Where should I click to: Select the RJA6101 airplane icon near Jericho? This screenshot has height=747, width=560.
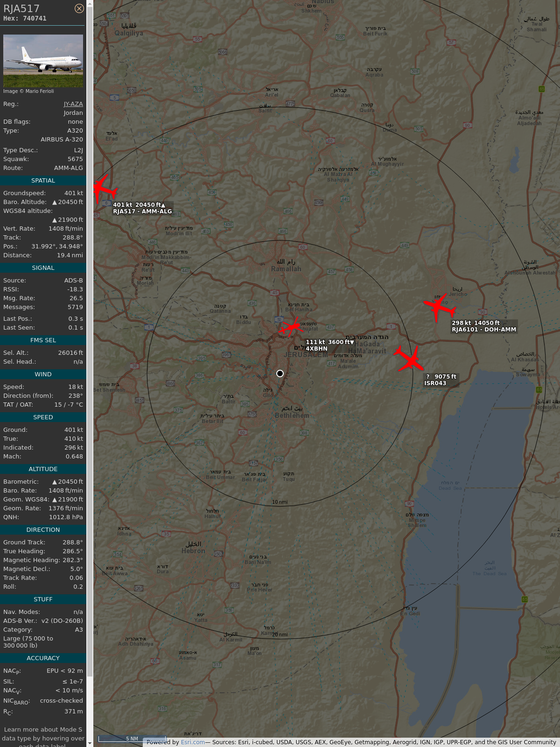[438, 307]
